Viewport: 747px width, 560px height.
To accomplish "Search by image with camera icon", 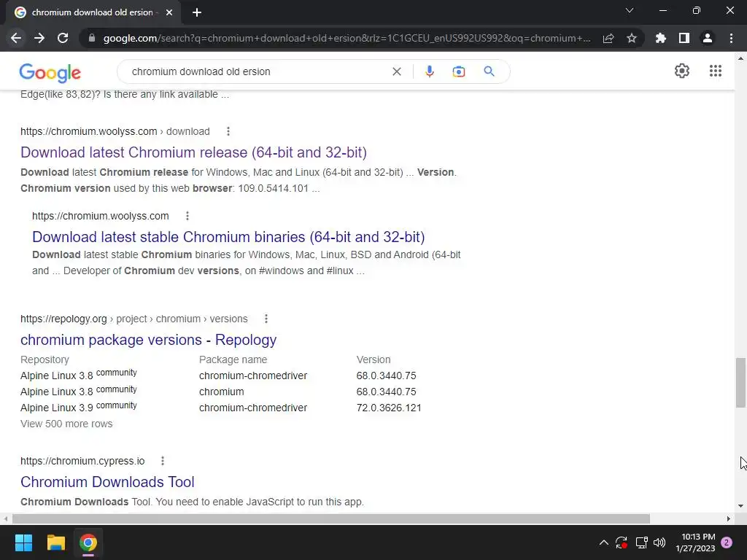I will pos(459,71).
